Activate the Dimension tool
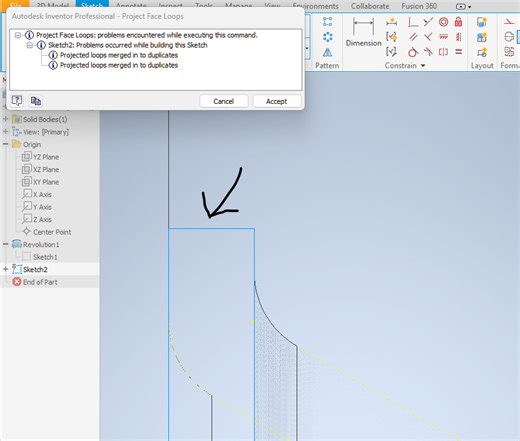This screenshot has height=441, width=520. pos(363,32)
